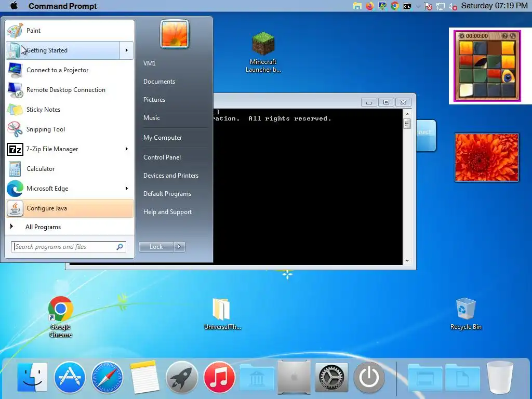The width and height of the screenshot is (532, 399).
Task: Expand the Getting Started submenu arrow
Action: click(x=127, y=50)
